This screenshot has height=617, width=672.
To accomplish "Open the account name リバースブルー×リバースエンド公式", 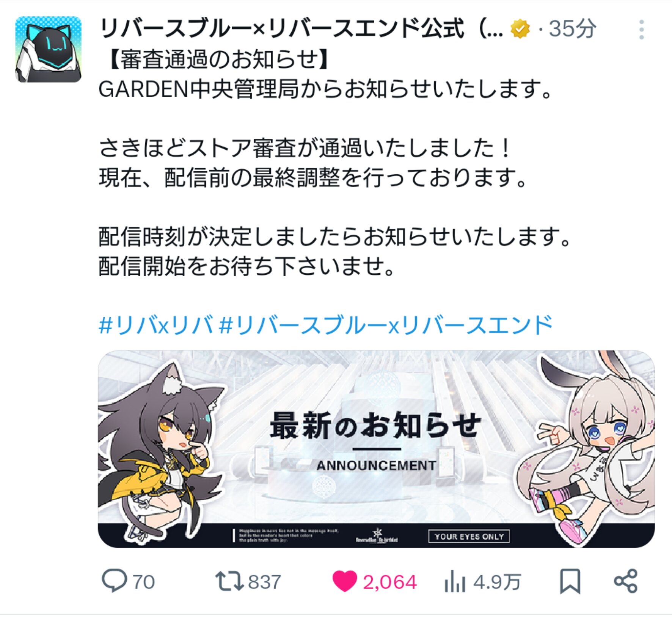I will (301, 29).
